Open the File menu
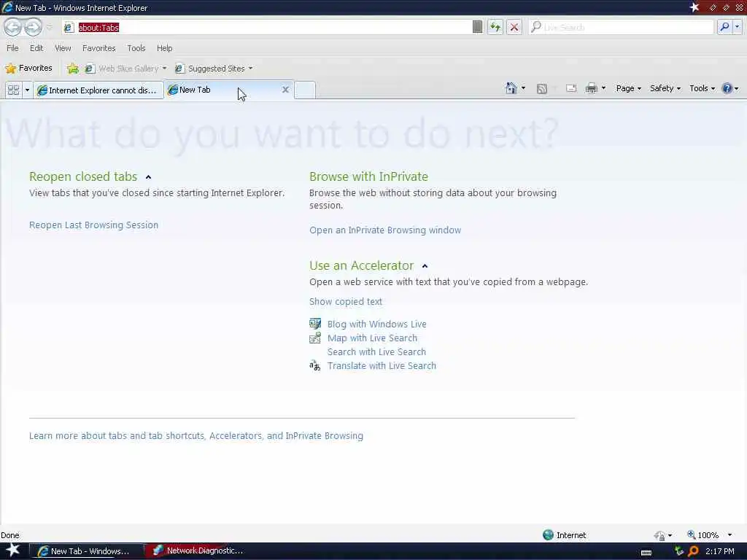Screen dimensions: 747x560 tap(12, 48)
